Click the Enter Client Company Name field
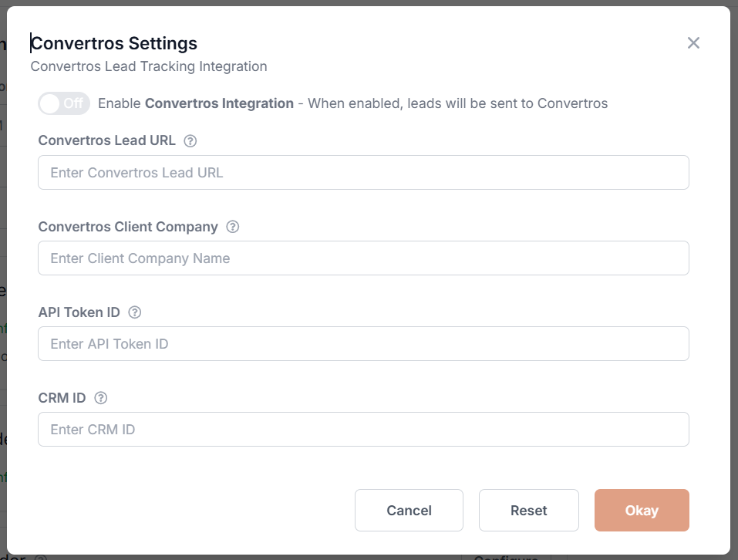The height and width of the screenshot is (560, 738). tap(363, 258)
